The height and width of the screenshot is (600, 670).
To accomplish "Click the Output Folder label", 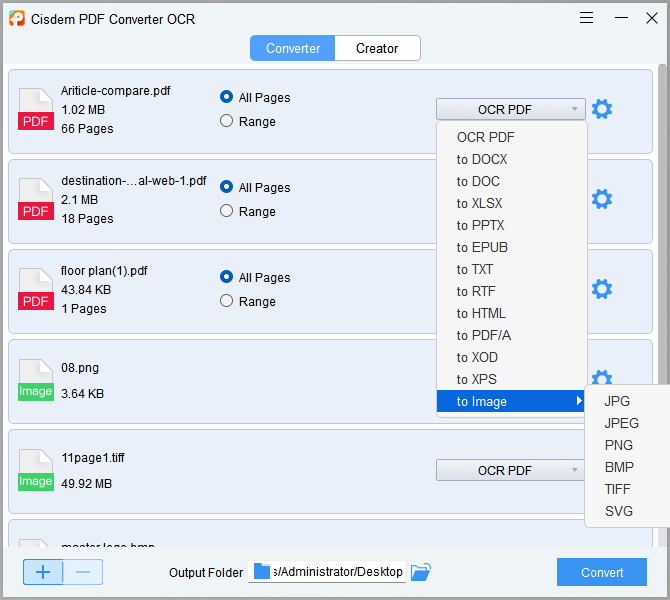I will click(206, 572).
